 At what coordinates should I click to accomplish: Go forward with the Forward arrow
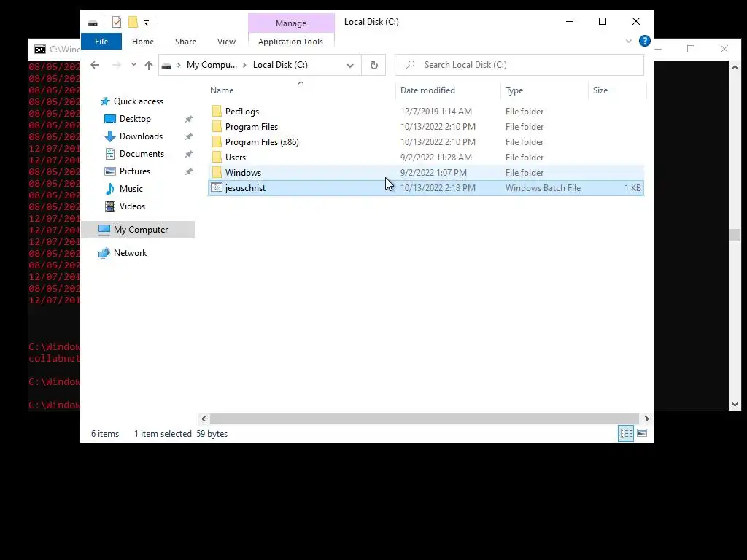[x=116, y=65]
